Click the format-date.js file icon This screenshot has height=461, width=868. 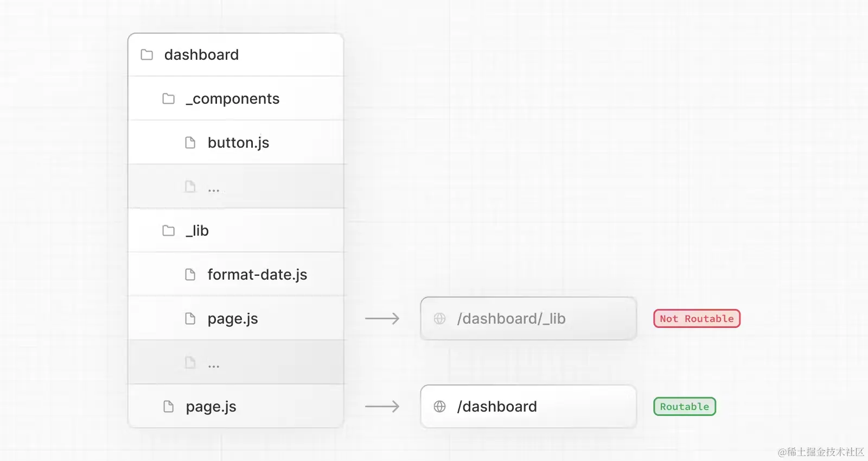[190, 275]
